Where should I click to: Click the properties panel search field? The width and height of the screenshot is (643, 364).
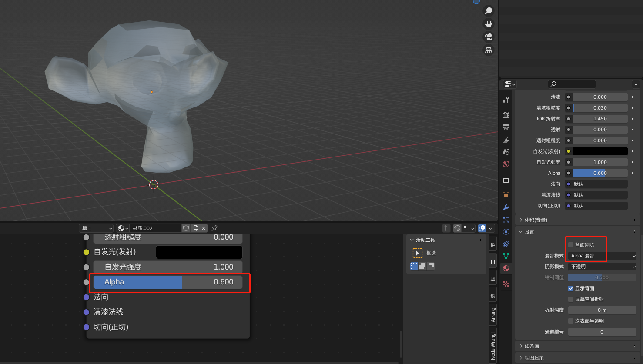pyautogui.click(x=571, y=84)
